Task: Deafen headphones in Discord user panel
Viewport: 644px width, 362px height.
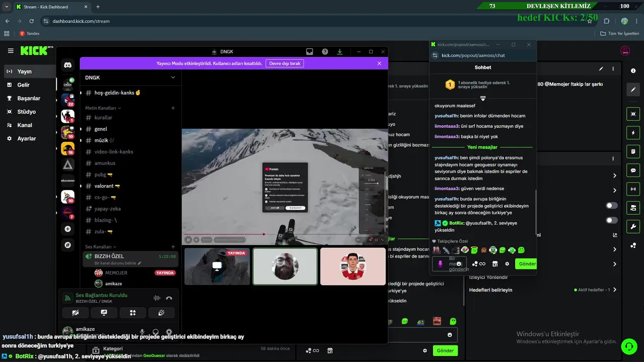Action: tap(155, 332)
